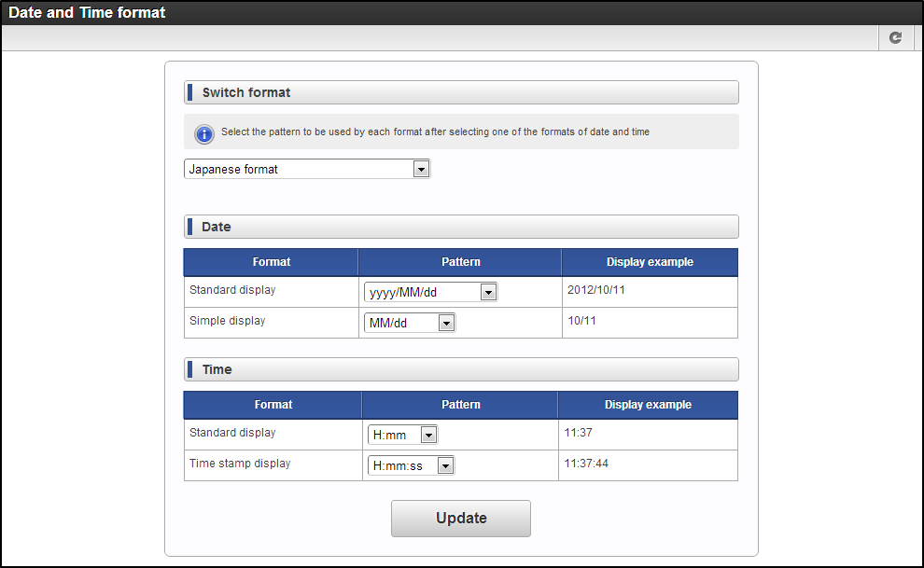Open the H:mm:ss time stamp dropdown
Screen dimensions: 924x568
(411, 465)
